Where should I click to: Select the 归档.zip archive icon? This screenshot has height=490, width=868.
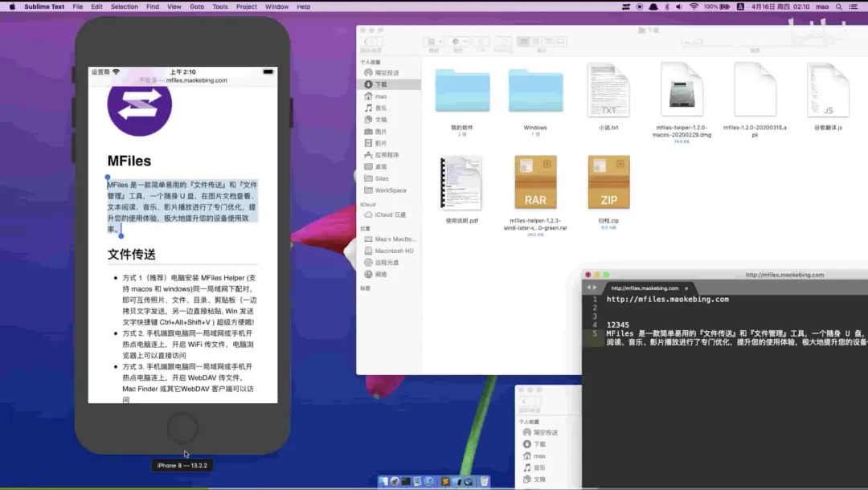[x=608, y=182]
